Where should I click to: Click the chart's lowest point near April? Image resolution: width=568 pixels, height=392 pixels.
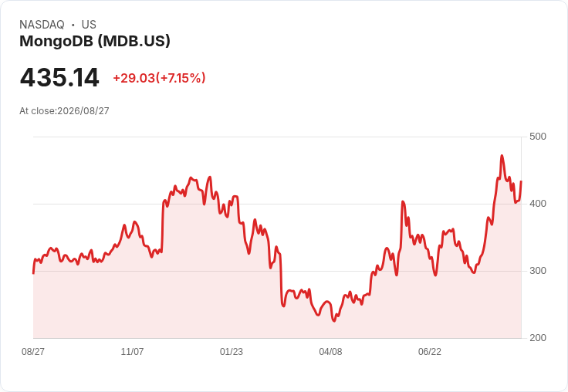coord(334,321)
